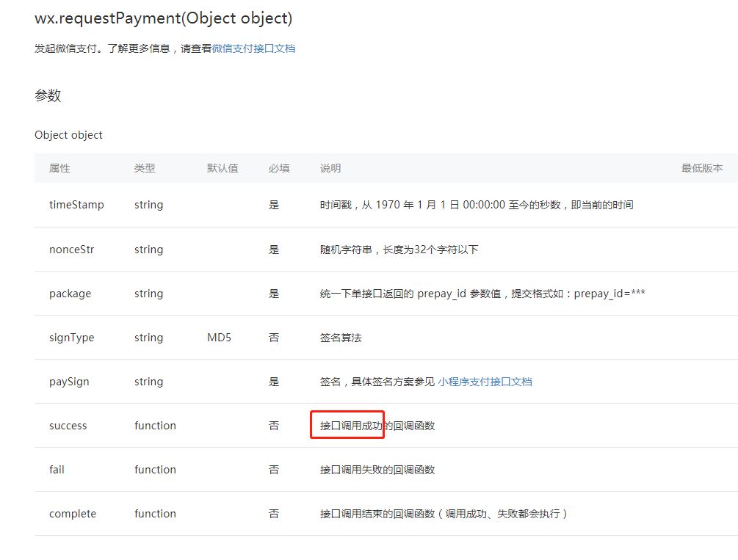Click the 参数 section heading

point(48,95)
